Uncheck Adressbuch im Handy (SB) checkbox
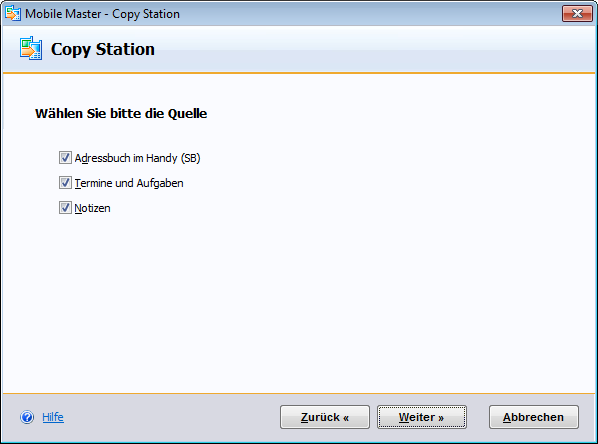This screenshot has height=444, width=598. [x=65, y=158]
